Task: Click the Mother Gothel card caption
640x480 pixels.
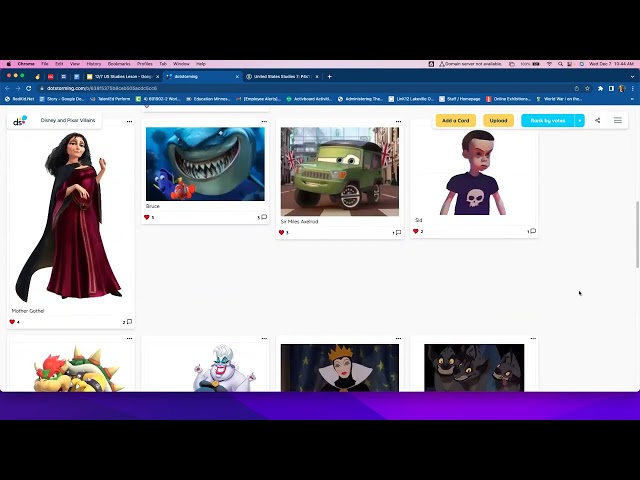Action: [28, 311]
